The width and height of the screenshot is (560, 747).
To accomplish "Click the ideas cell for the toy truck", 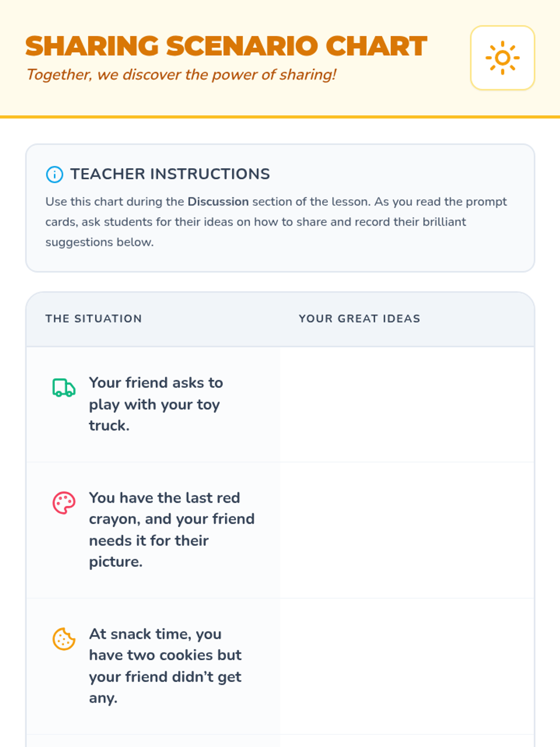I will [x=406, y=404].
